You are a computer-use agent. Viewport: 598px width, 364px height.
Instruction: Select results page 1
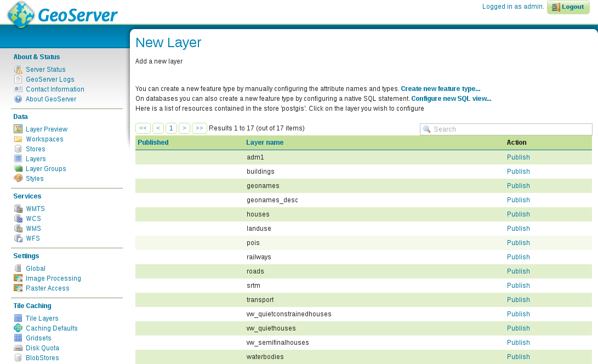pos(171,128)
